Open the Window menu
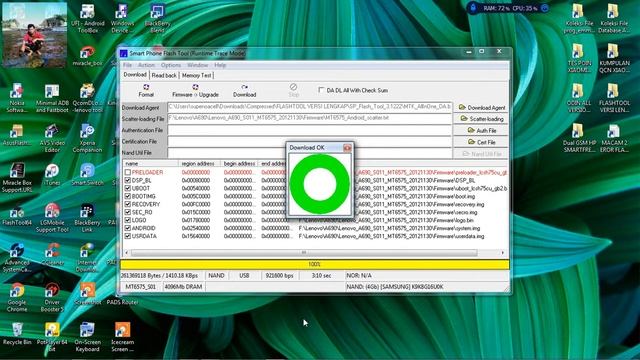 pyautogui.click(x=198, y=65)
